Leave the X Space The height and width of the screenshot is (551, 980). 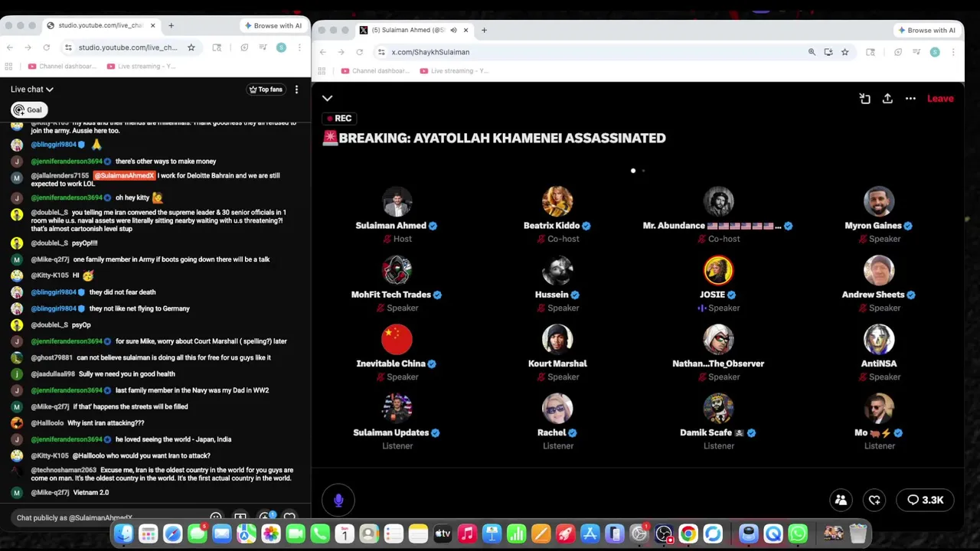click(940, 99)
